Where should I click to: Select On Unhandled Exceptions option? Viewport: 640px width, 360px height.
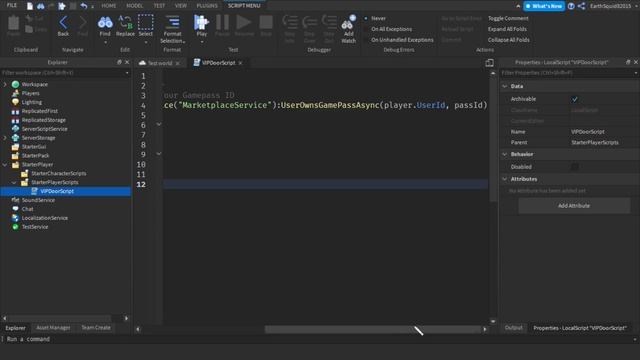pyautogui.click(x=402, y=40)
